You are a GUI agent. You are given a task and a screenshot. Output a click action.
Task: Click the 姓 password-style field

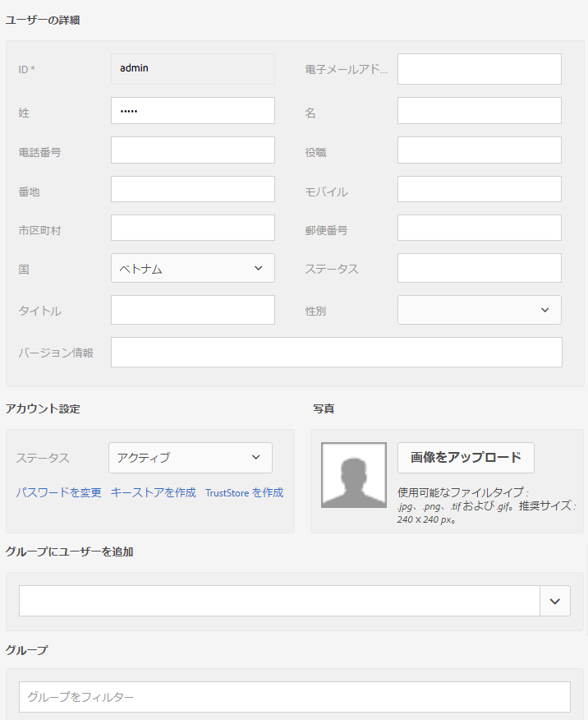click(192, 110)
